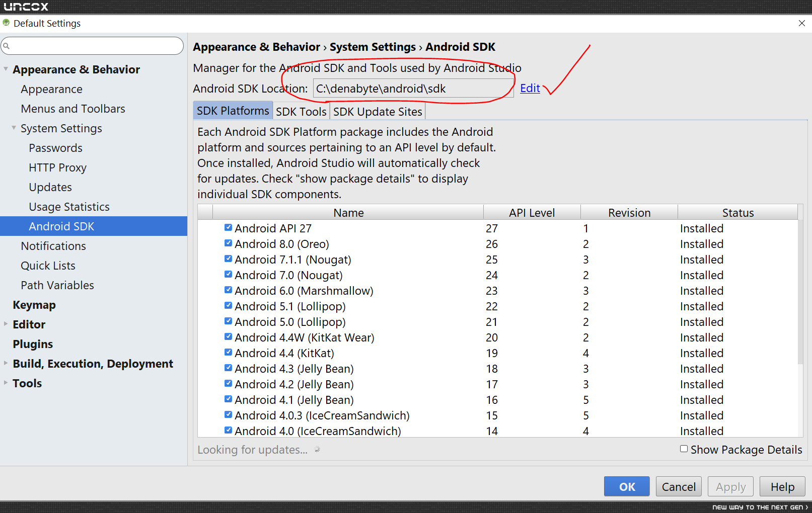Click the Installed status for API 26
Image resolution: width=812 pixels, height=513 pixels.
point(702,244)
